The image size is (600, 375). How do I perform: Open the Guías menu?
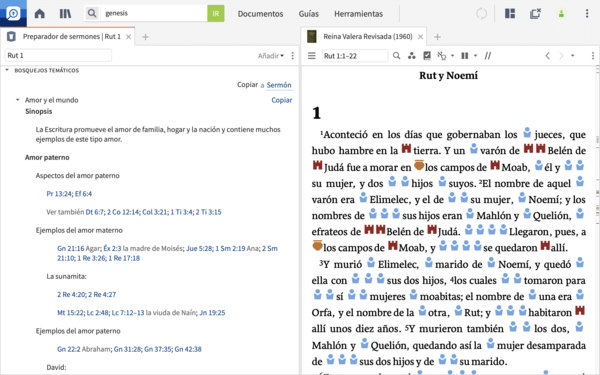(308, 14)
